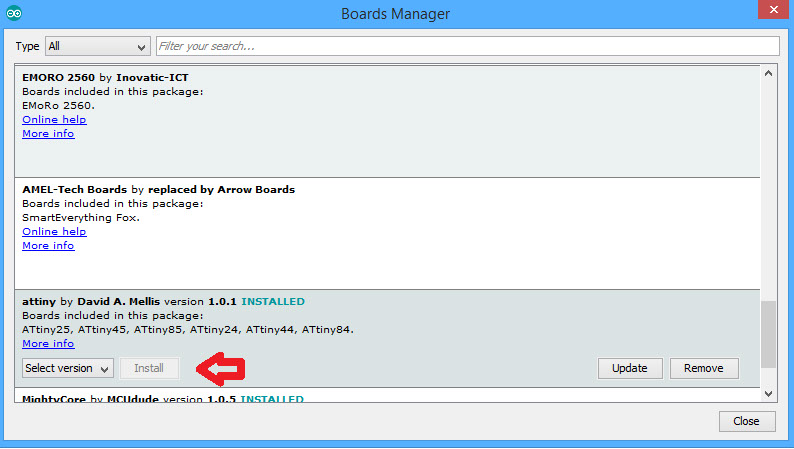Click the Remove button for attiny

coord(704,368)
